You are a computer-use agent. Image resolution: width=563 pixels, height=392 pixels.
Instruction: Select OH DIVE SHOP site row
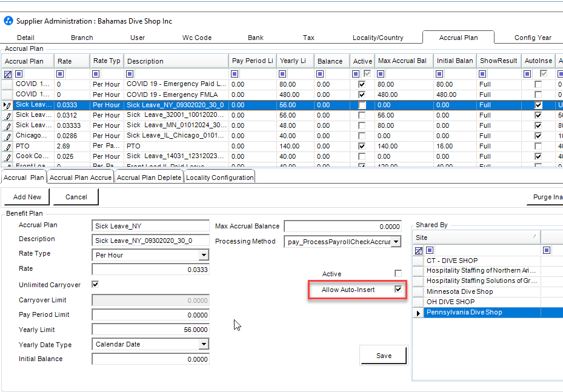(482, 302)
